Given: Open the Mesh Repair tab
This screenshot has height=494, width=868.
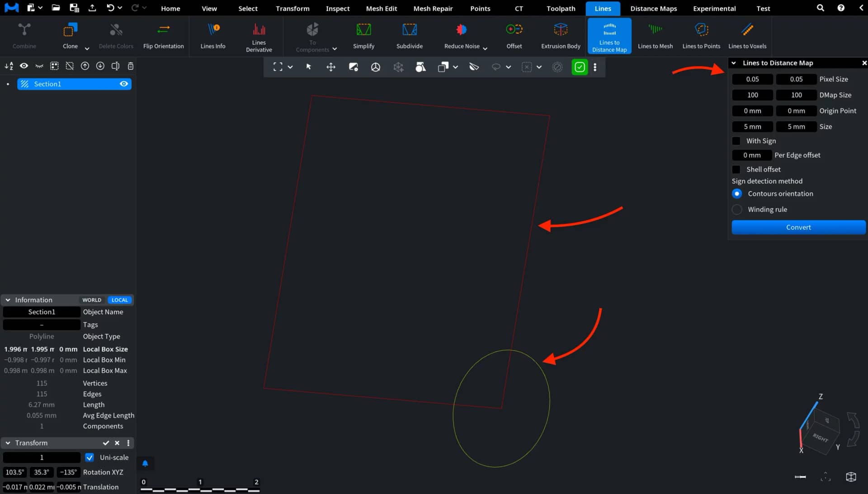Looking at the screenshot, I should coord(433,9).
